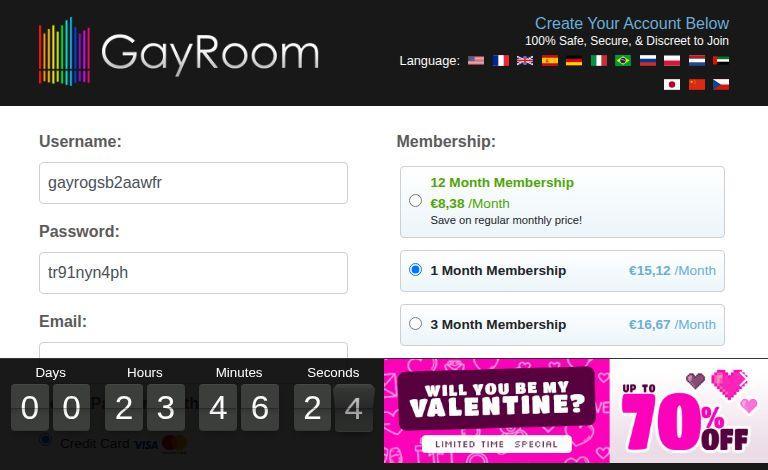
Task: Select the Spanish flag language option
Action: tap(550, 61)
